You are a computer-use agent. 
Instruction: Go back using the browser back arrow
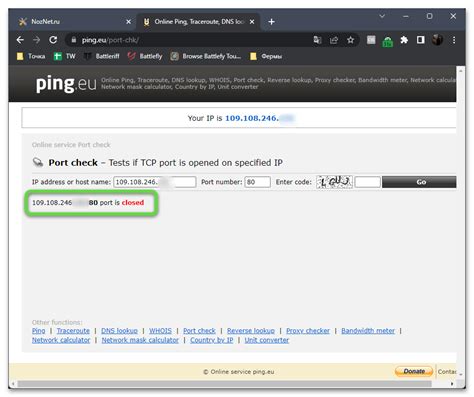pyautogui.click(x=20, y=40)
